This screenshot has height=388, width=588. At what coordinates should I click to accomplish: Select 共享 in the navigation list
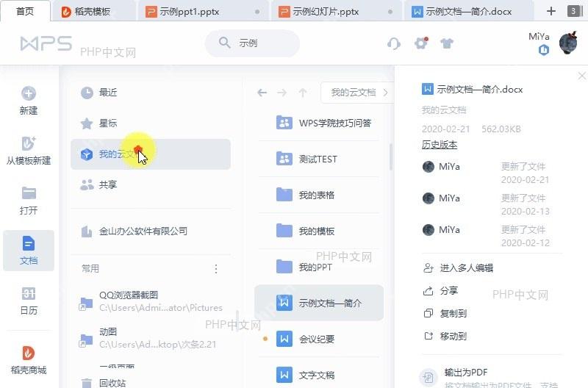click(151, 185)
